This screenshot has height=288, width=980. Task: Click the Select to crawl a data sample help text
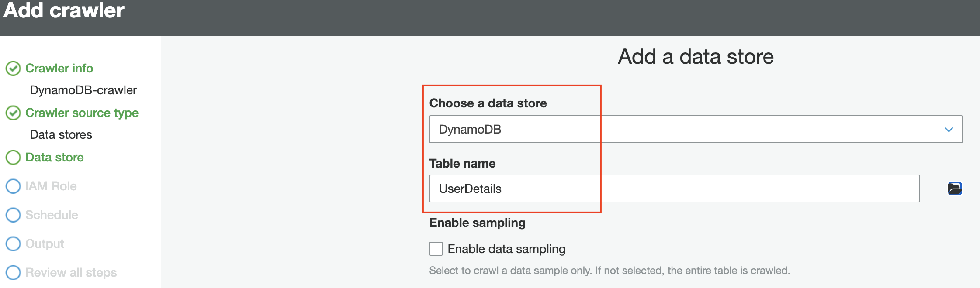pos(609,271)
